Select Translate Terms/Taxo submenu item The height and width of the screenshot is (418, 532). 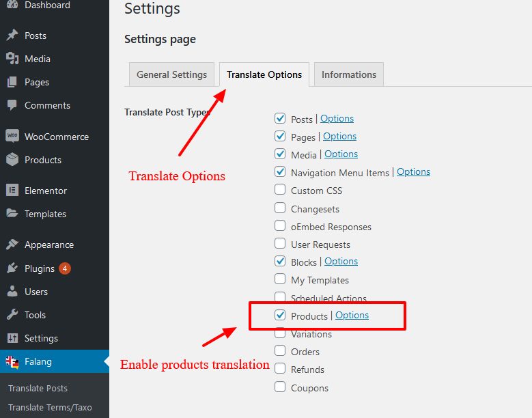coord(50,407)
